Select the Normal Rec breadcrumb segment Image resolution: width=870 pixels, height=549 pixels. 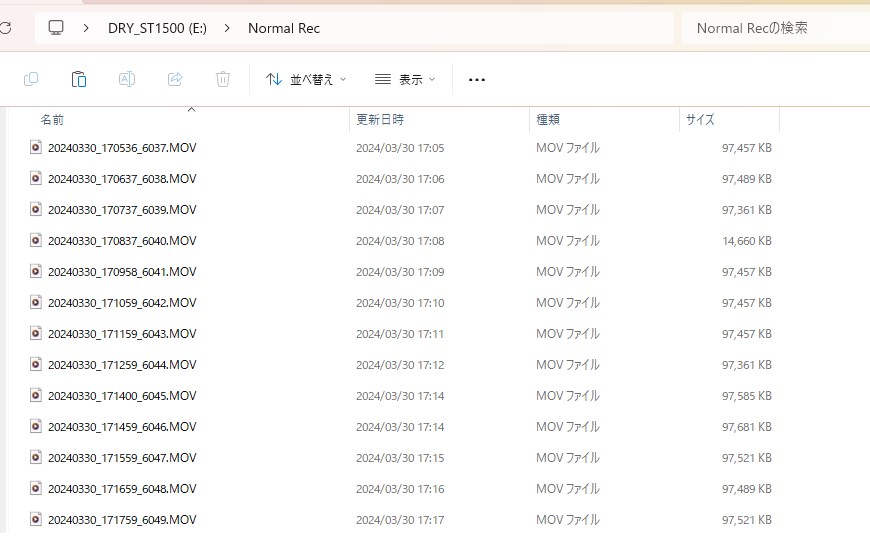(284, 28)
